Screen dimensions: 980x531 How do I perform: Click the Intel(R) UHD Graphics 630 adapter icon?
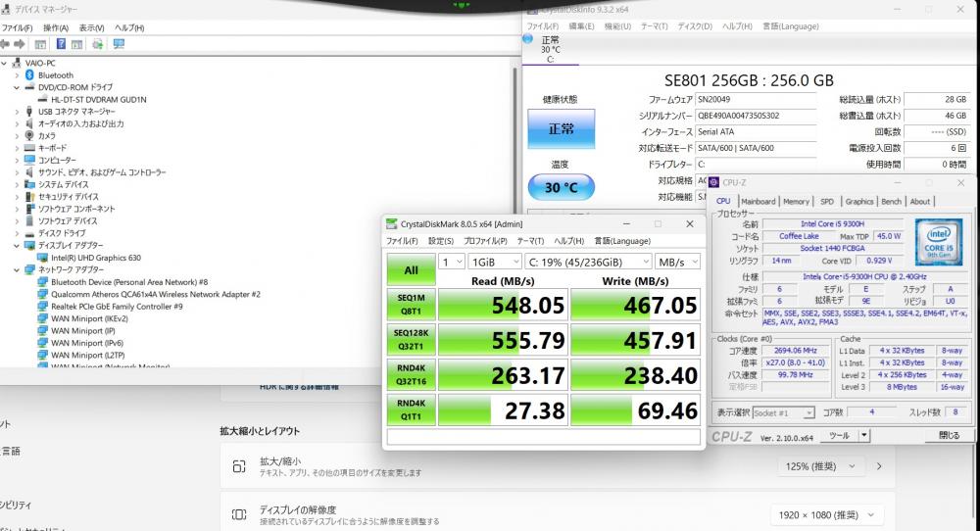point(42,258)
